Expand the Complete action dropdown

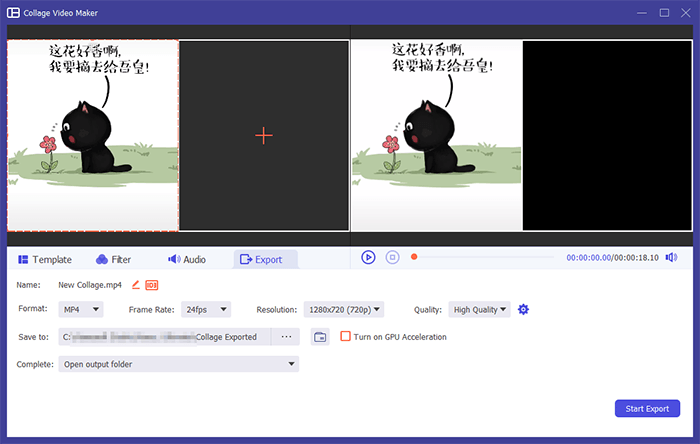(179, 364)
